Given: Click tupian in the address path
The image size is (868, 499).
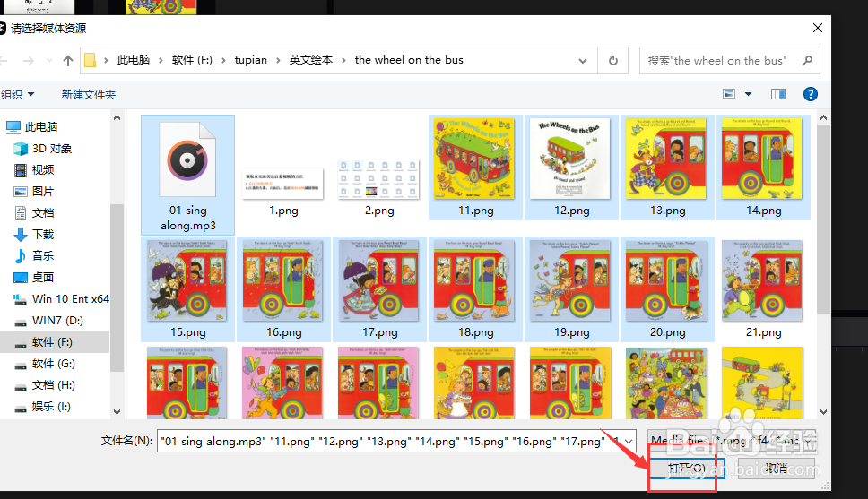Looking at the screenshot, I should 251,60.
